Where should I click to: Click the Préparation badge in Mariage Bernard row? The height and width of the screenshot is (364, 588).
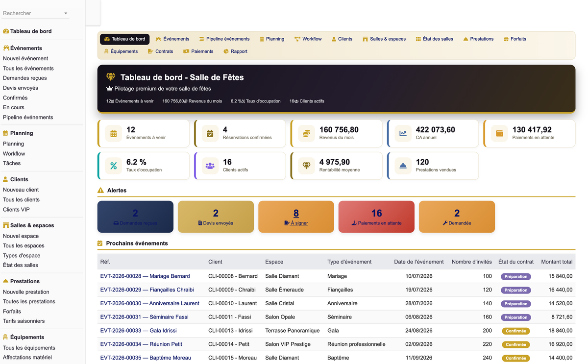click(x=516, y=276)
